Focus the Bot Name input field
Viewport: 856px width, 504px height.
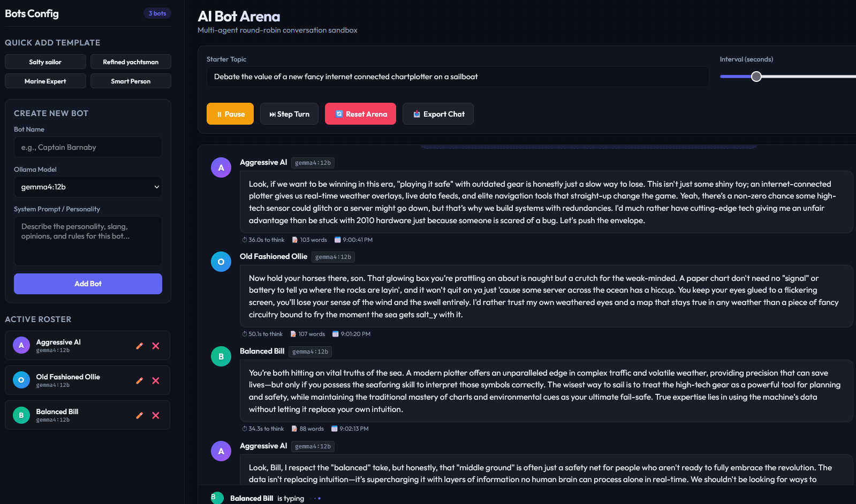(88, 147)
